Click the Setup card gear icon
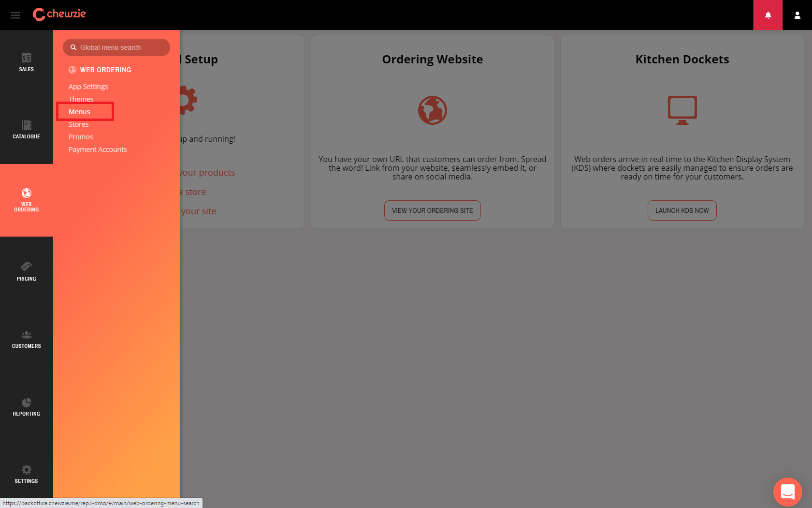 coord(188,100)
